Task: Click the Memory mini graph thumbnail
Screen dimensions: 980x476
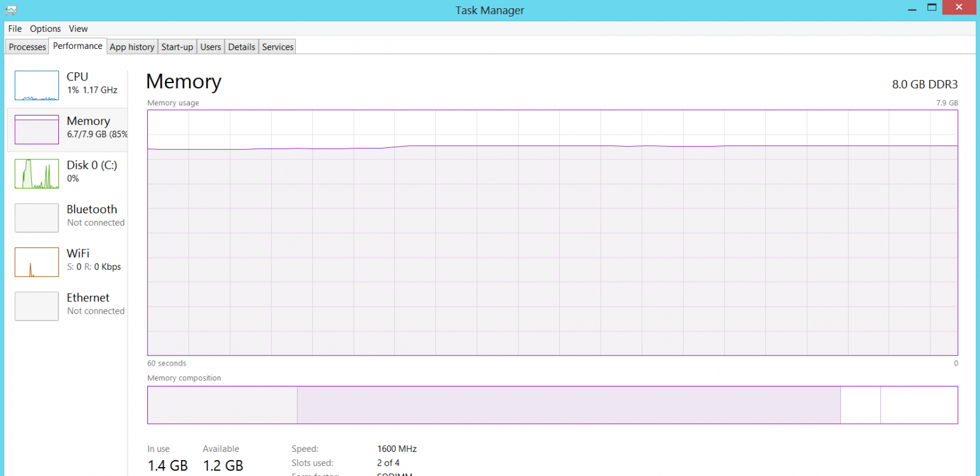Action: point(37,129)
